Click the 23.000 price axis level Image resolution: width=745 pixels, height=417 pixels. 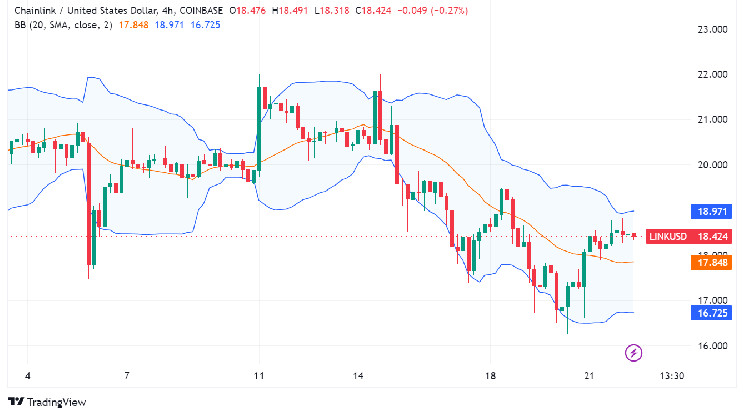[x=712, y=30]
